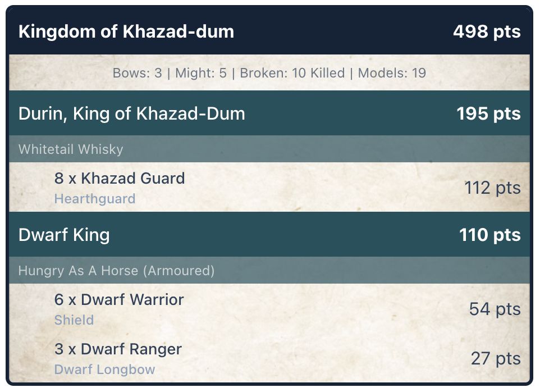The width and height of the screenshot is (540, 392).
Task: Click the Dwarf King 110 pts value
Action: click(489, 235)
